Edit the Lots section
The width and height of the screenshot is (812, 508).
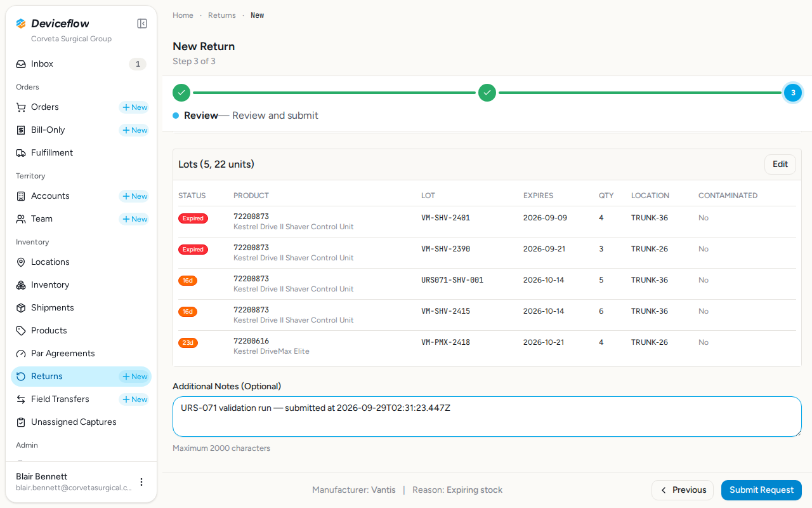[x=780, y=164]
